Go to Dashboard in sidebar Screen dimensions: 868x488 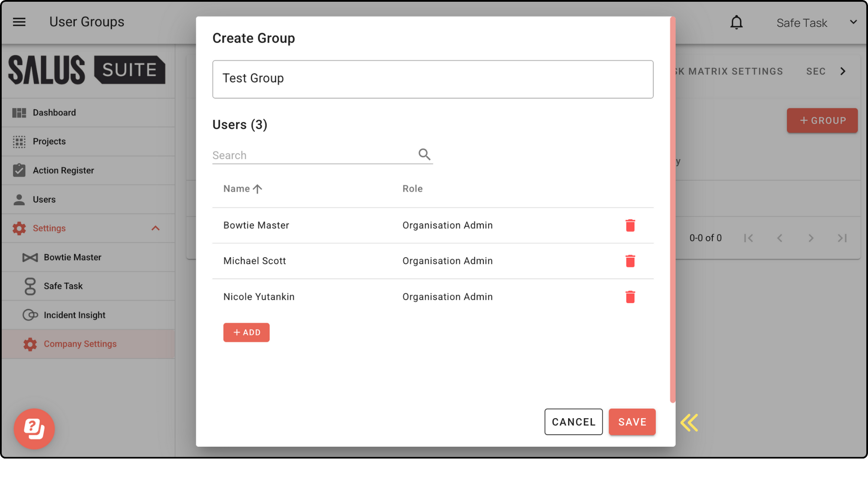tap(54, 113)
